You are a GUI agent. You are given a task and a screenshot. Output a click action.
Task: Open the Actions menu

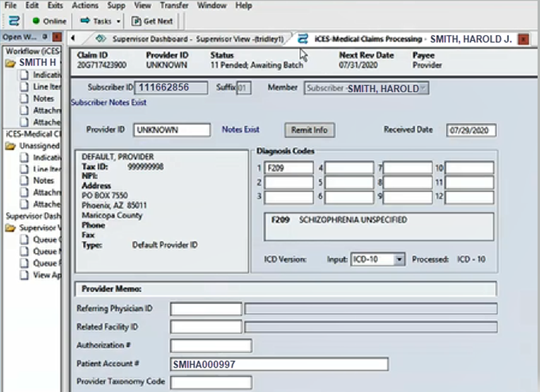85,5
